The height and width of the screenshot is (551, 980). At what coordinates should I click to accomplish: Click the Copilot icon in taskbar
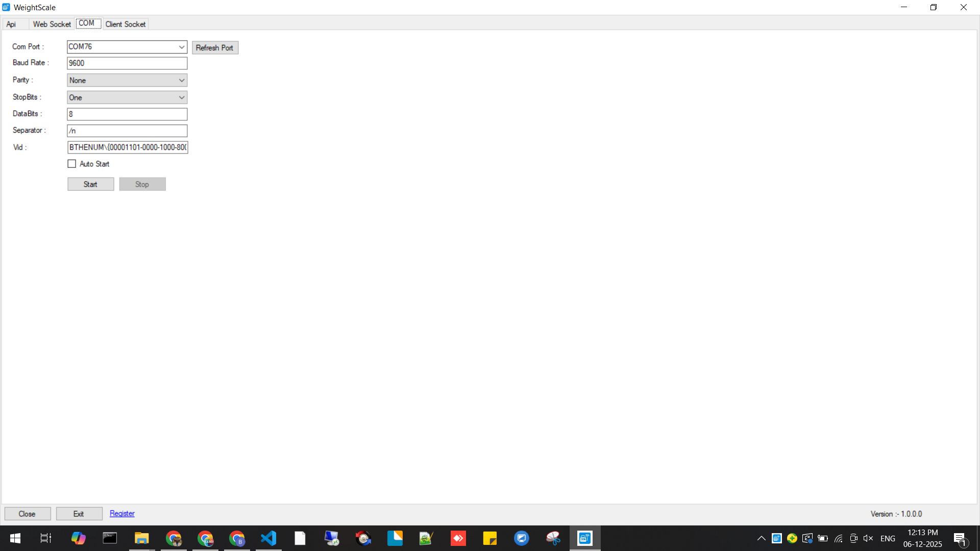click(x=78, y=538)
